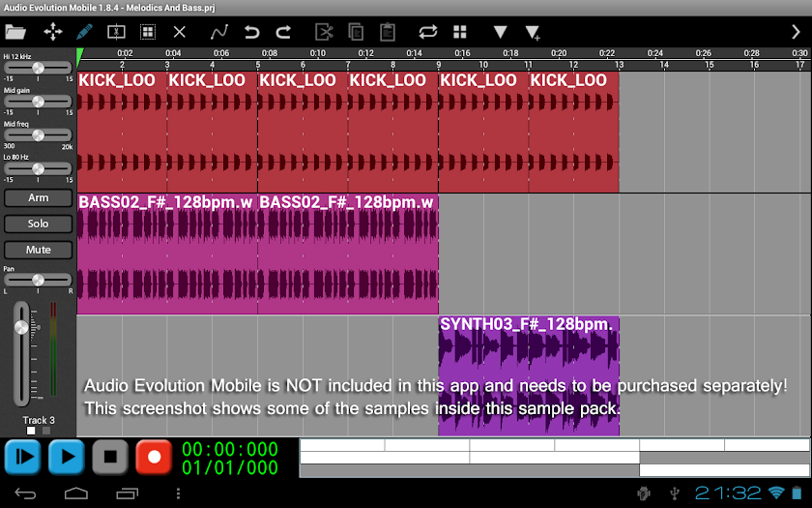Select the pencil edit tool
Viewport: 812px width, 508px height.
point(84,32)
